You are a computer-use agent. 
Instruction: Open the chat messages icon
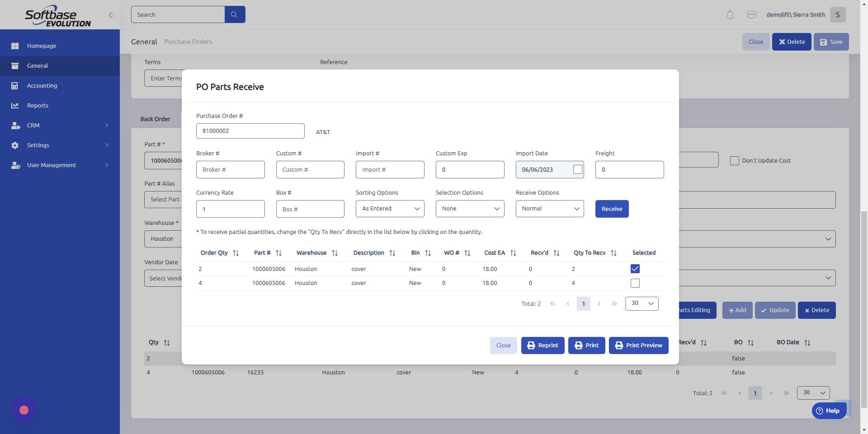tap(751, 15)
